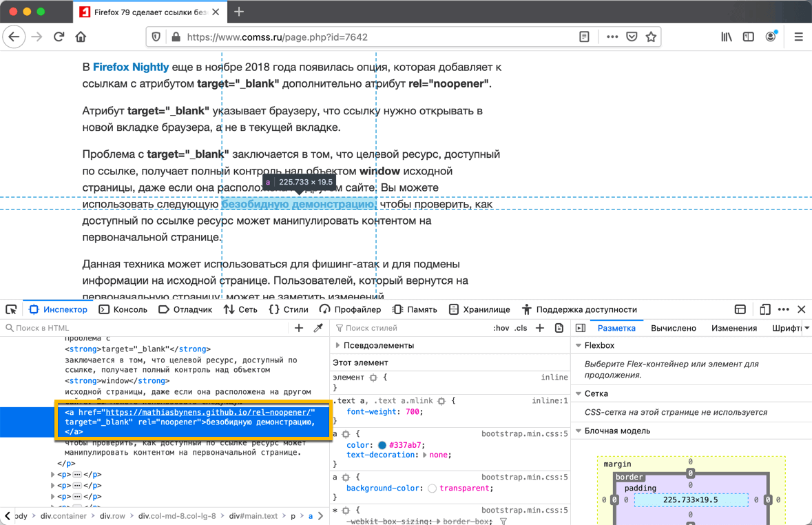Open the Память tab
Image resolution: width=812 pixels, height=525 pixels.
[415, 309]
